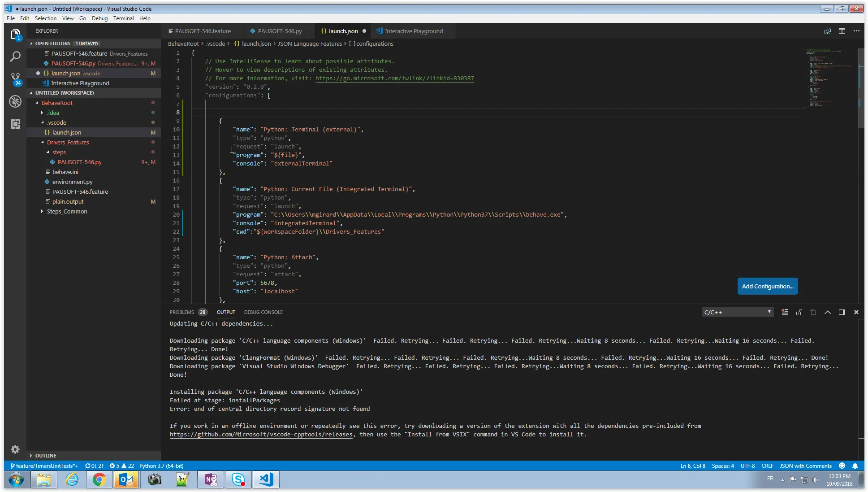Toggle output scroll lock

[799, 312]
